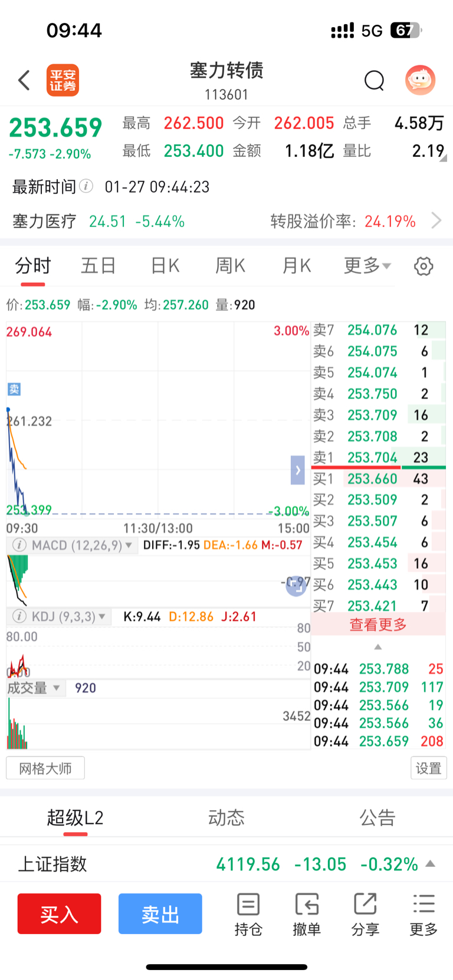This screenshot has width=453, height=980.
Task: Tap info icon next to MACD
Action: coord(19,545)
